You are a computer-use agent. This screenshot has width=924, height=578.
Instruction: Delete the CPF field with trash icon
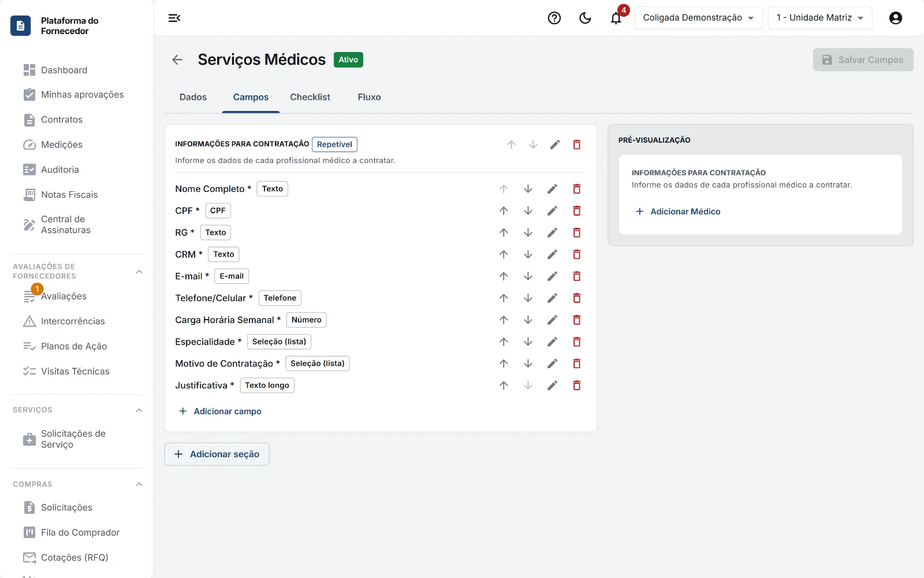tap(576, 211)
